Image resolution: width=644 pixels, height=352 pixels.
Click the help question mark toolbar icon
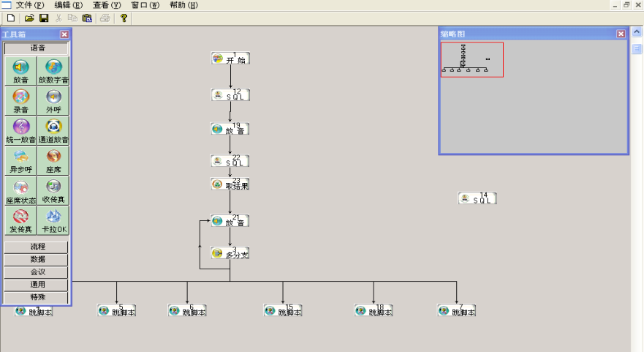[x=124, y=18]
